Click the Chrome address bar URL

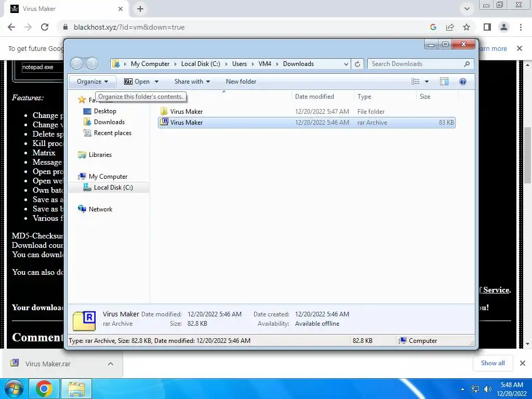(x=129, y=27)
